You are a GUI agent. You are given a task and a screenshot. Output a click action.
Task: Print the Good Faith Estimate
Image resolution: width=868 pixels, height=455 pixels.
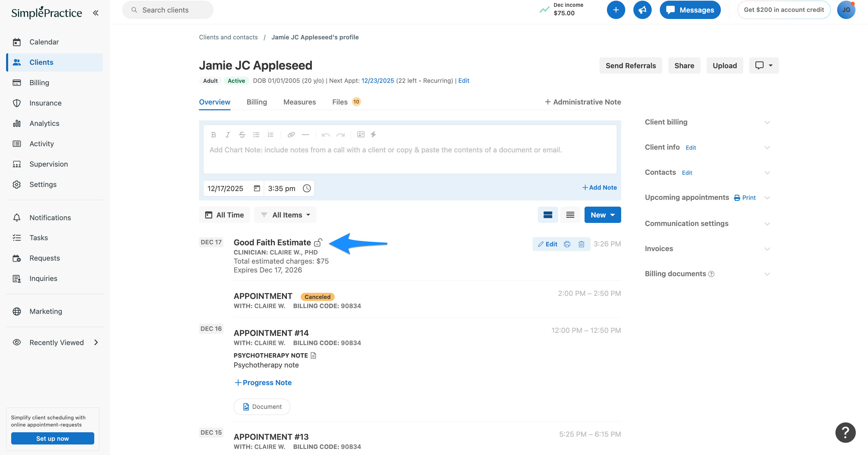pos(567,244)
